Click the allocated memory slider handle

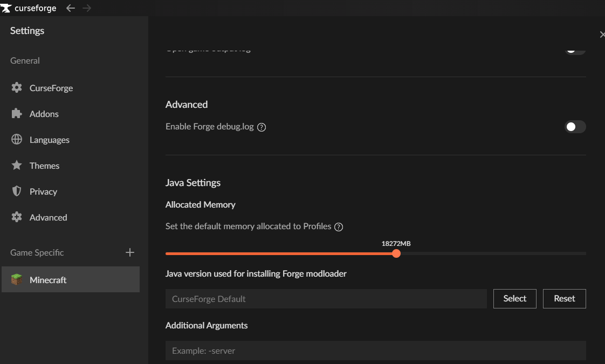click(396, 253)
